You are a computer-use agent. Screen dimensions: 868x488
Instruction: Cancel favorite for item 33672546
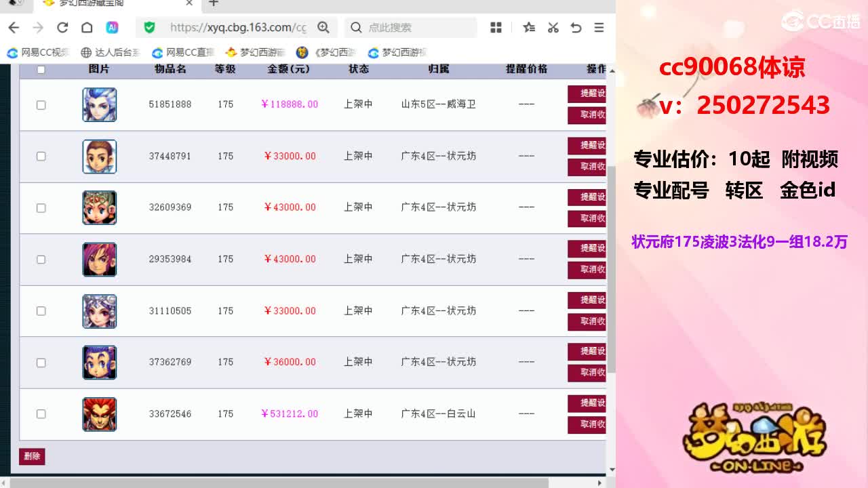pyautogui.click(x=587, y=424)
